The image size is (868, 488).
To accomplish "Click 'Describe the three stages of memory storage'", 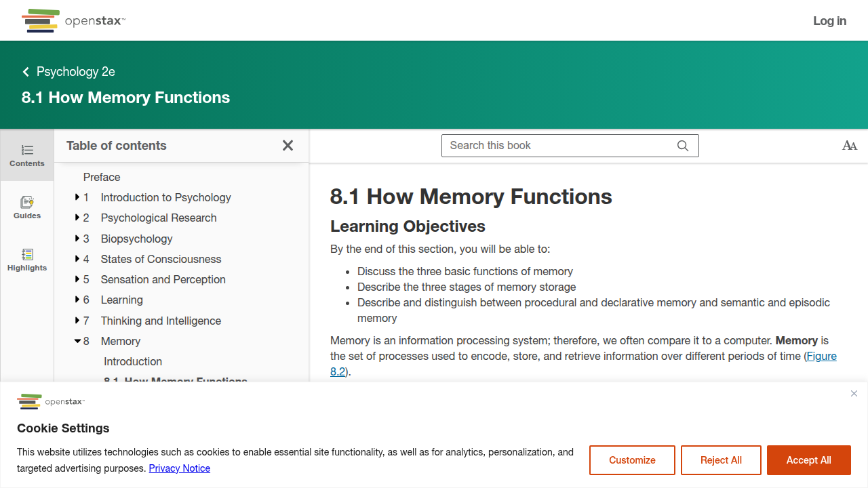I will (467, 287).
